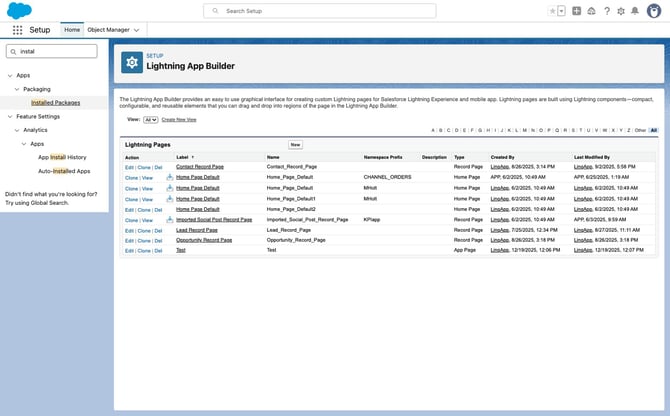Filter list by letter Z
The height and width of the screenshot is (416, 670).
[x=629, y=130]
